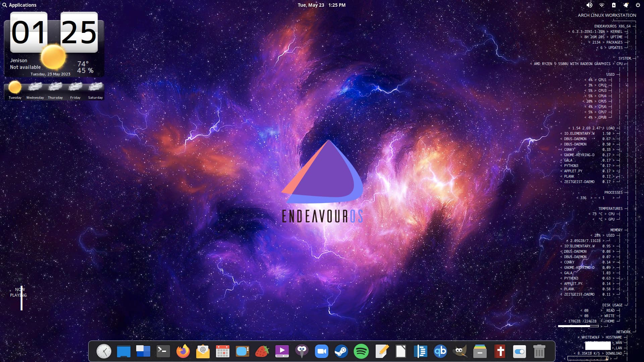Open the multitasking view icon in dock
Screen dimensions: 644x362
[x=143, y=351]
